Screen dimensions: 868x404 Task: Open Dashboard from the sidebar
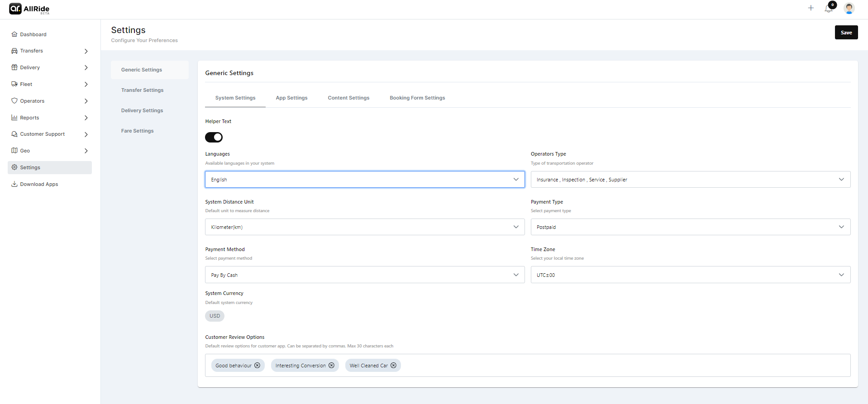pyautogui.click(x=33, y=34)
